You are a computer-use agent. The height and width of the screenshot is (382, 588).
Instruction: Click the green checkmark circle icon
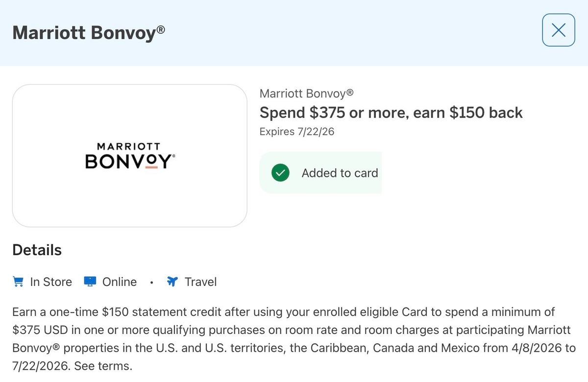[280, 172]
